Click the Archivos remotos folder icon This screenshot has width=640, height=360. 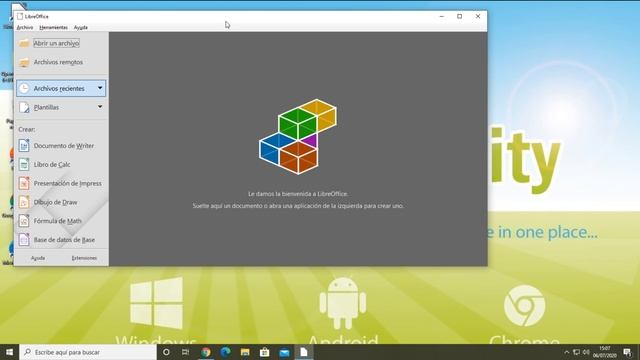click(24, 62)
